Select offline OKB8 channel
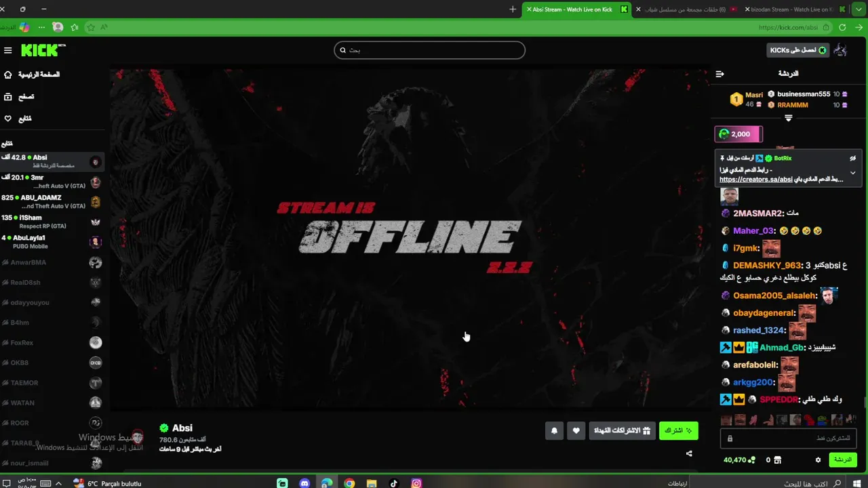This screenshot has height=488, width=868. pyautogui.click(x=52, y=363)
